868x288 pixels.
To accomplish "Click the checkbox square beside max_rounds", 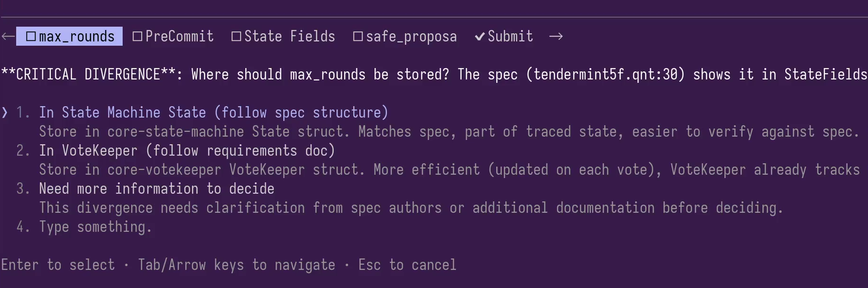I will (x=31, y=35).
